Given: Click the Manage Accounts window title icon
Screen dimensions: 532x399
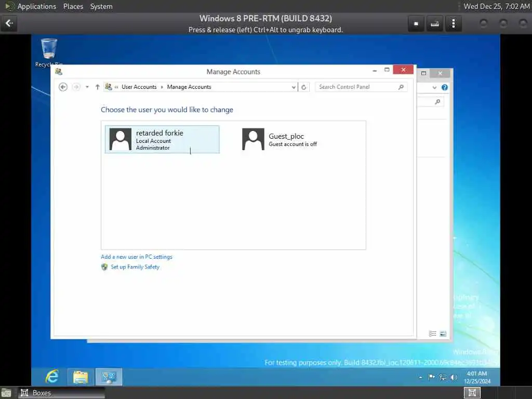Looking at the screenshot, I should coord(59,72).
